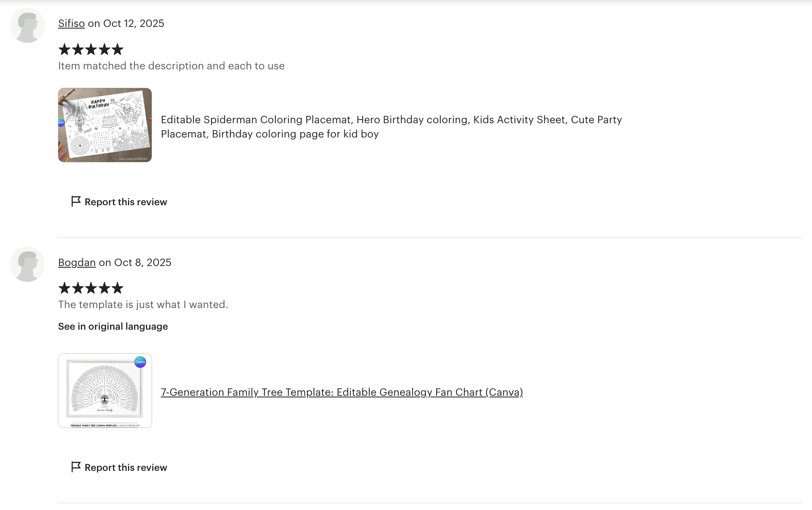Click Sifiso's reviewer avatar icon

click(x=27, y=25)
